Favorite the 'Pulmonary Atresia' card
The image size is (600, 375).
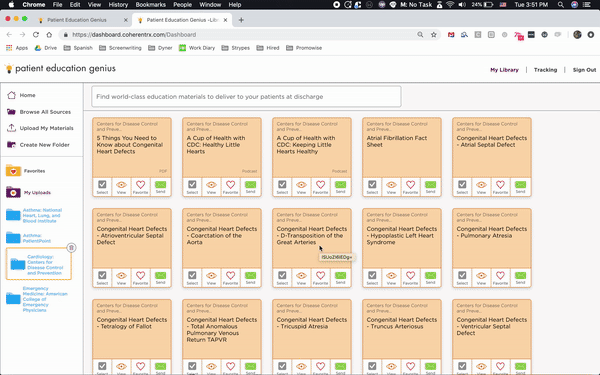coord(500,278)
